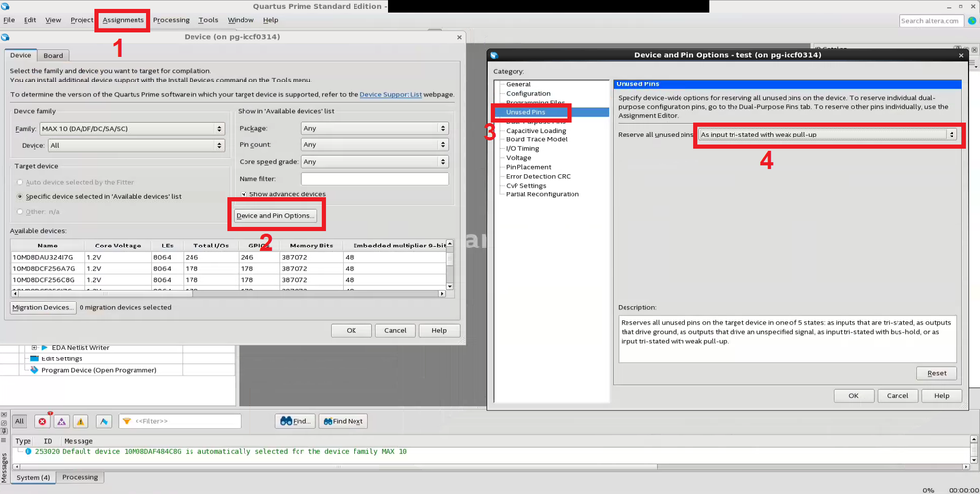Open the device Family dropdown
Image resolution: width=980 pixels, height=494 pixels.
point(132,129)
